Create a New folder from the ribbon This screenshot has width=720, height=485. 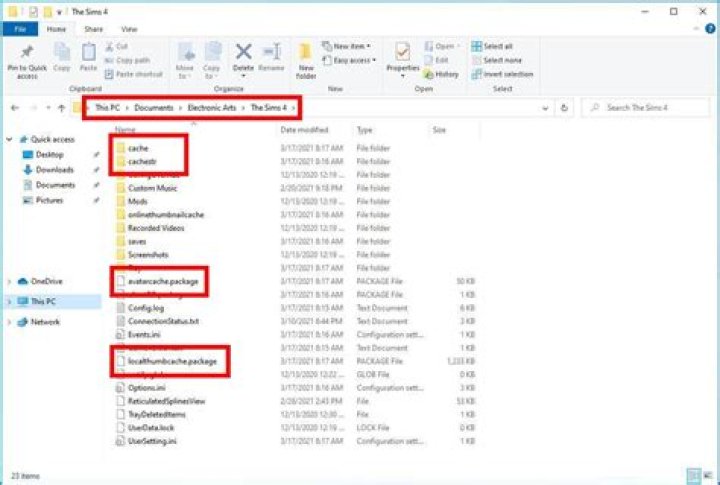tap(306, 60)
